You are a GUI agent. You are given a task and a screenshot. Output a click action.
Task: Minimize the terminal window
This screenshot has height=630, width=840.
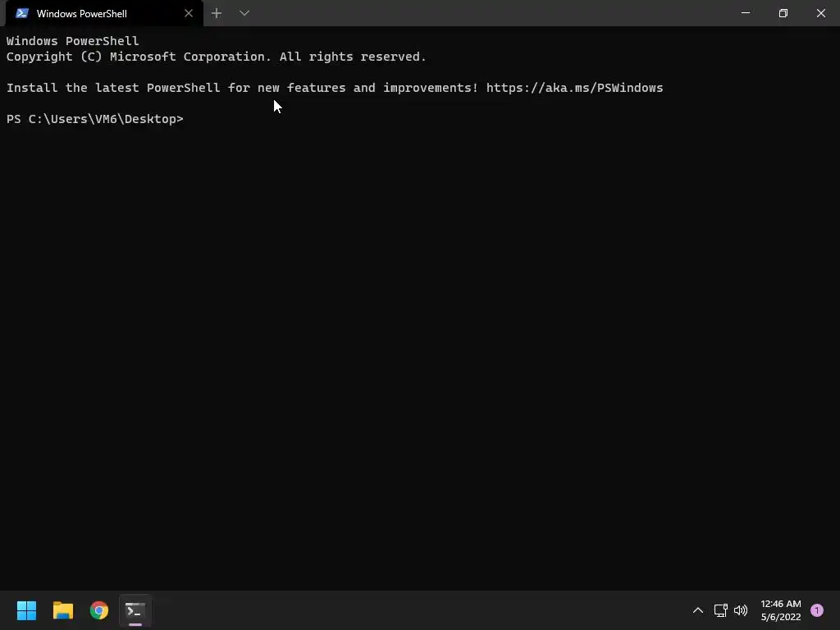pos(745,13)
